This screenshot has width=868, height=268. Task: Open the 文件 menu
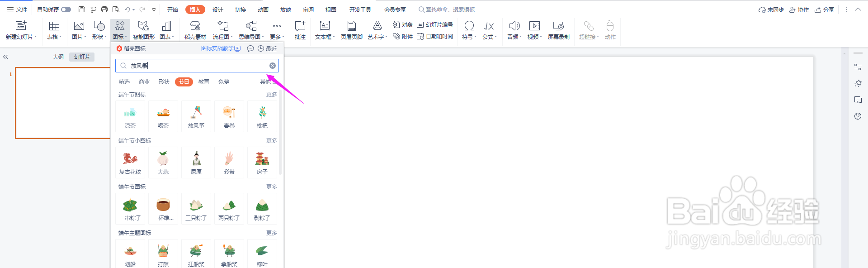(x=17, y=10)
